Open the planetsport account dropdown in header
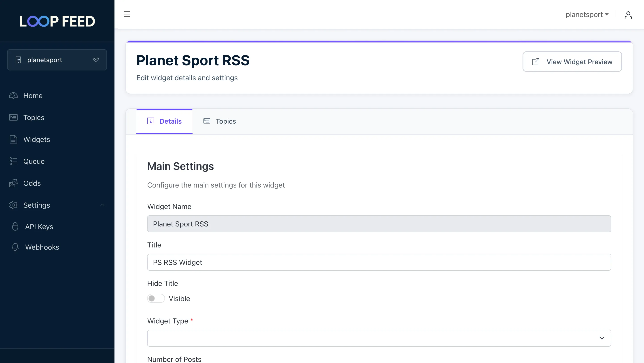Viewport: 644px width, 363px height. [x=587, y=15]
